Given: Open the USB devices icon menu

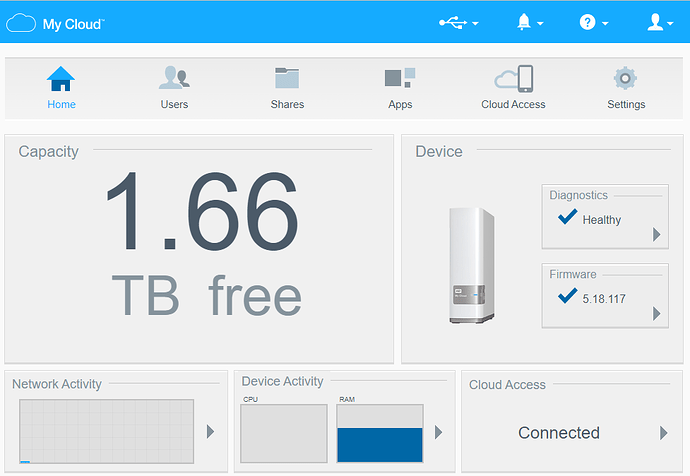Looking at the screenshot, I should tap(453, 22).
